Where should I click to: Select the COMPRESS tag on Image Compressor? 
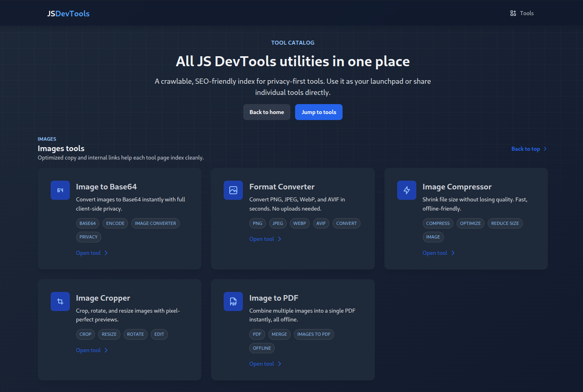point(437,223)
